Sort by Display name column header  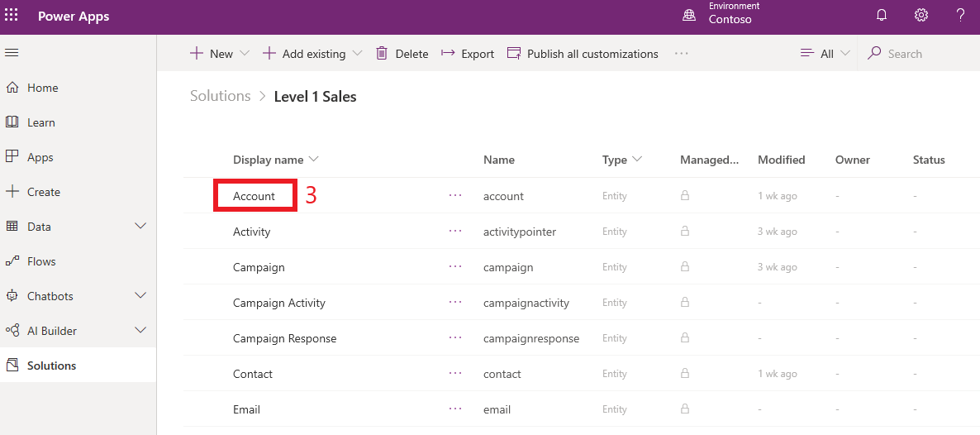[276, 160]
